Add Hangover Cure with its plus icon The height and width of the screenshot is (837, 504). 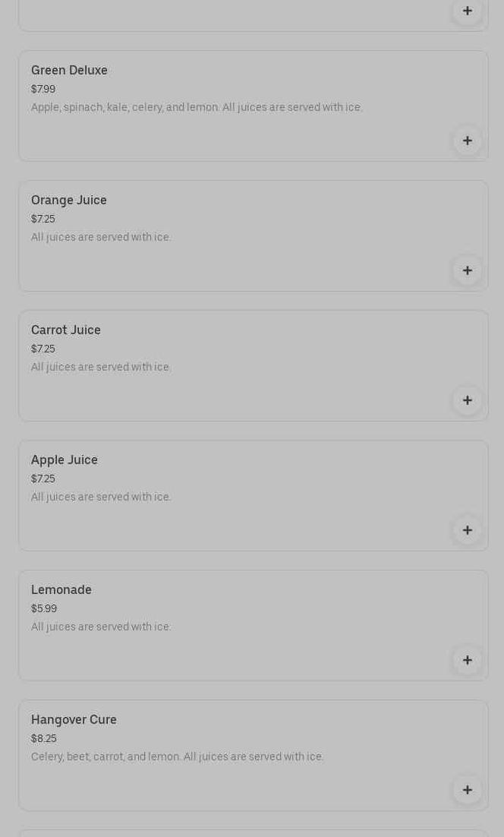click(x=467, y=790)
